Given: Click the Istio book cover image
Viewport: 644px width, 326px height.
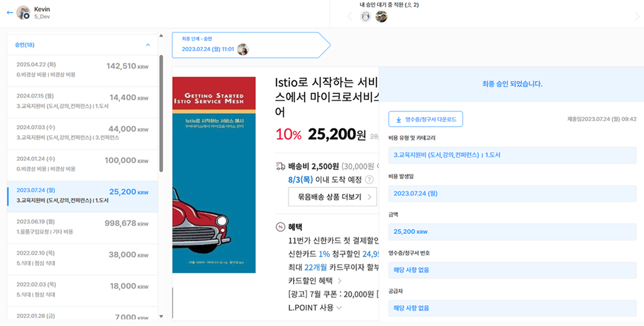Looking at the screenshot, I should (214, 175).
